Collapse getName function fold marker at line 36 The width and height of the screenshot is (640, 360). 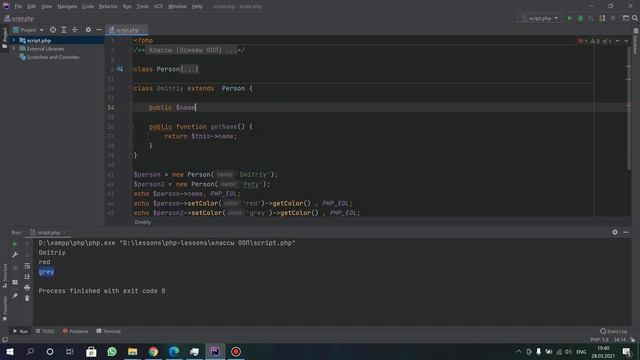[x=131, y=127]
